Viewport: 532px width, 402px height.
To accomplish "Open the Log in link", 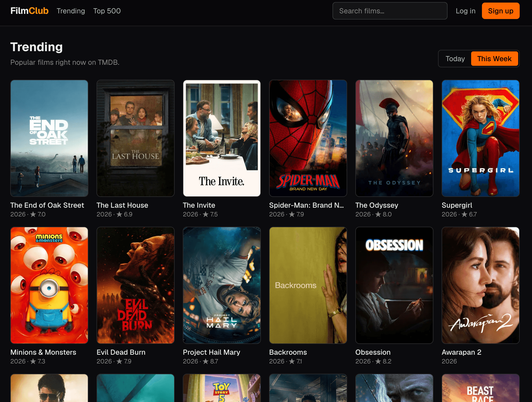I will [465, 11].
